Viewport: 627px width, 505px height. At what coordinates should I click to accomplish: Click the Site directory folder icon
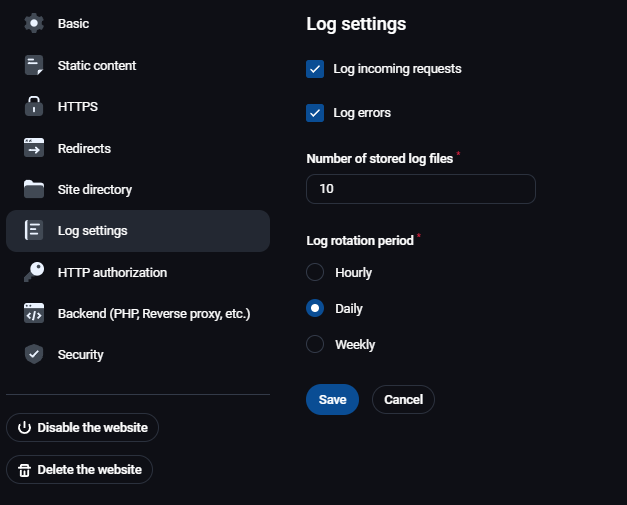[x=34, y=189]
